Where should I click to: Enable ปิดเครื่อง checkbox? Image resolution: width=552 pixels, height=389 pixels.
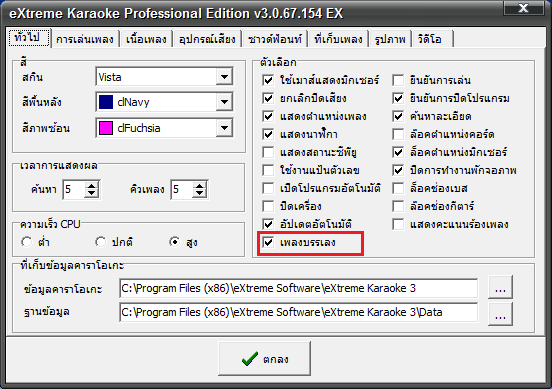(268, 206)
